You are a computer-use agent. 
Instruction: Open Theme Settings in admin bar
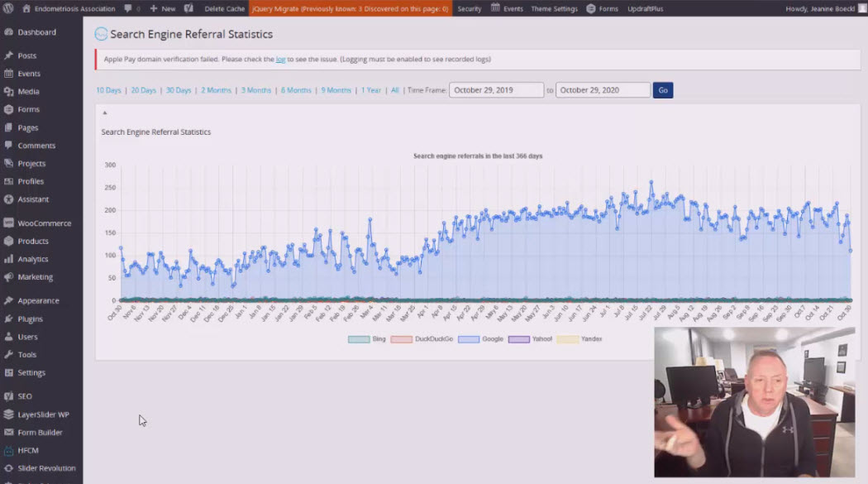[554, 8]
